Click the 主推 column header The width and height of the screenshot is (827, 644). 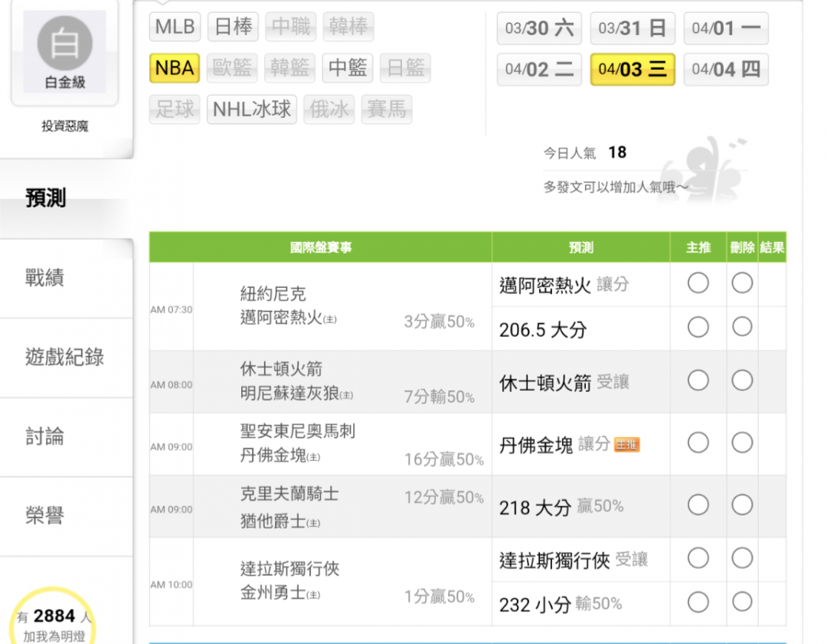pyautogui.click(x=698, y=247)
